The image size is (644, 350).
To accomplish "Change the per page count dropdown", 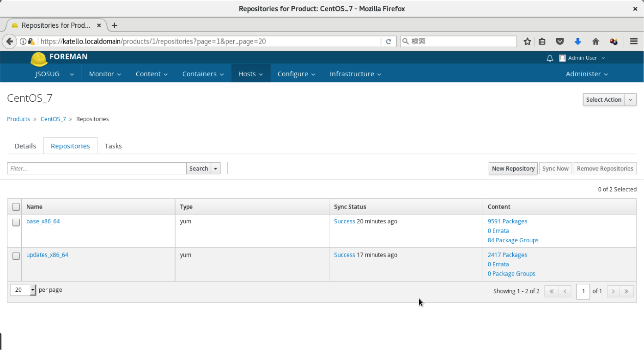I will click(x=23, y=290).
